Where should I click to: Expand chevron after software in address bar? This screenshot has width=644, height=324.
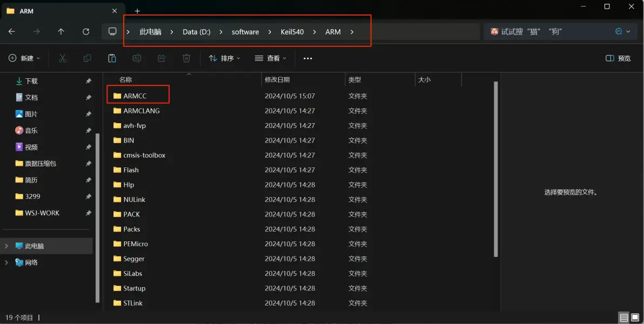[x=270, y=32]
